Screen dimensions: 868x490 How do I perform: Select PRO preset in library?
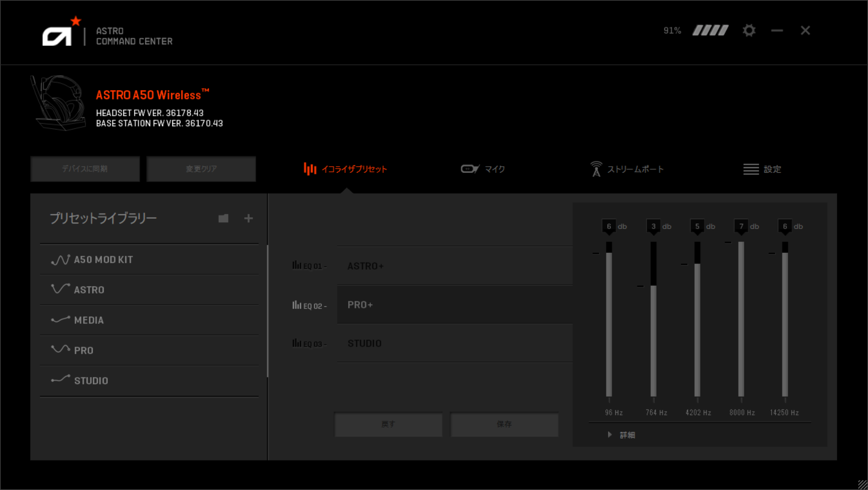click(150, 350)
